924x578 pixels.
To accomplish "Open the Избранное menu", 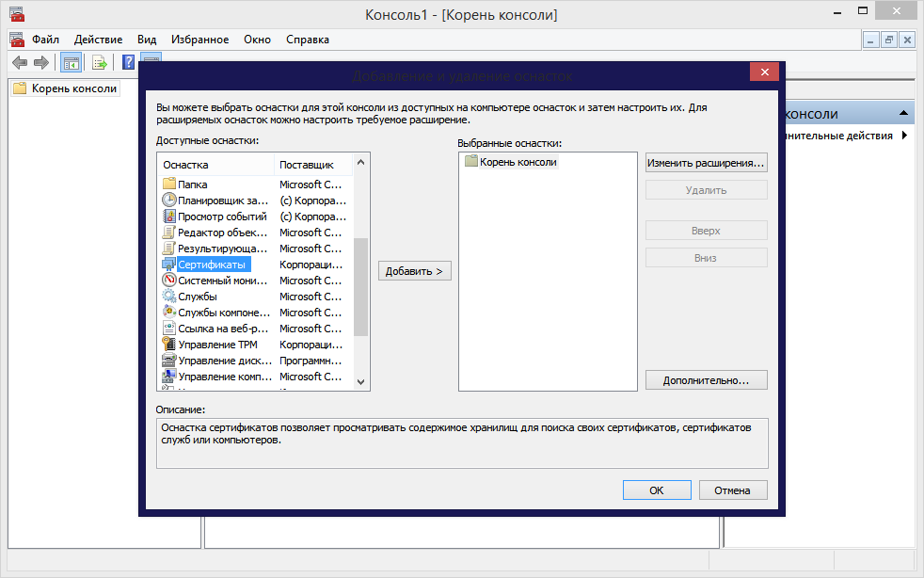I will click(199, 40).
